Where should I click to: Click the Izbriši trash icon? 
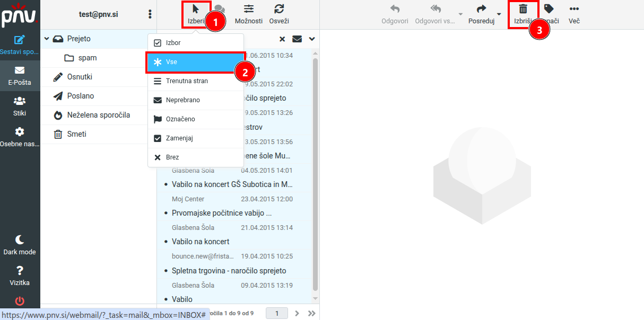(x=523, y=9)
